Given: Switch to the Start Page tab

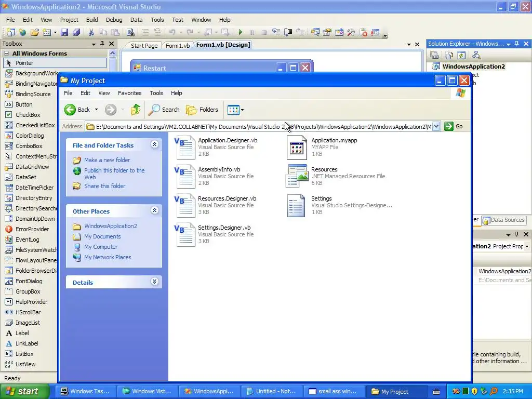Looking at the screenshot, I should pyautogui.click(x=144, y=46).
